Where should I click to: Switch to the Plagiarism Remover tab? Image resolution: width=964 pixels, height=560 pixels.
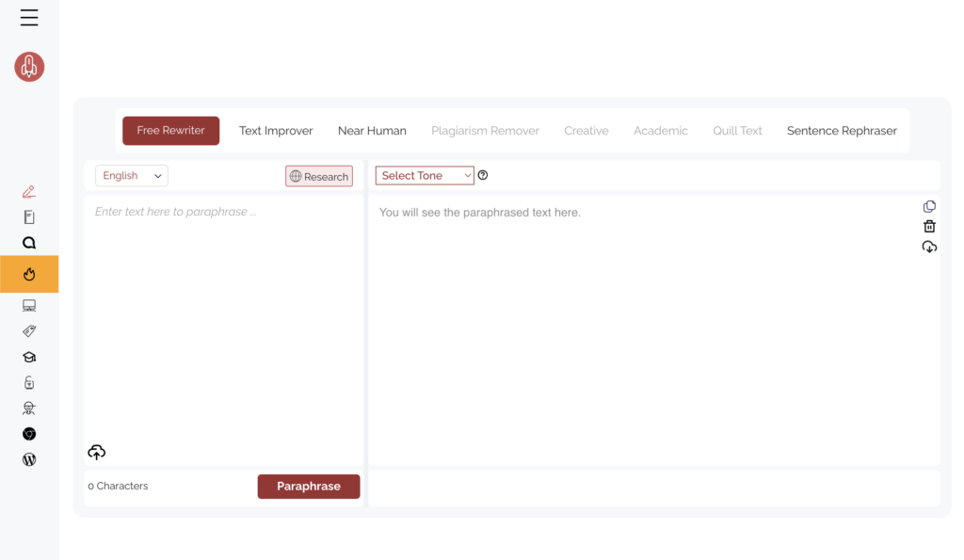pos(485,131)
